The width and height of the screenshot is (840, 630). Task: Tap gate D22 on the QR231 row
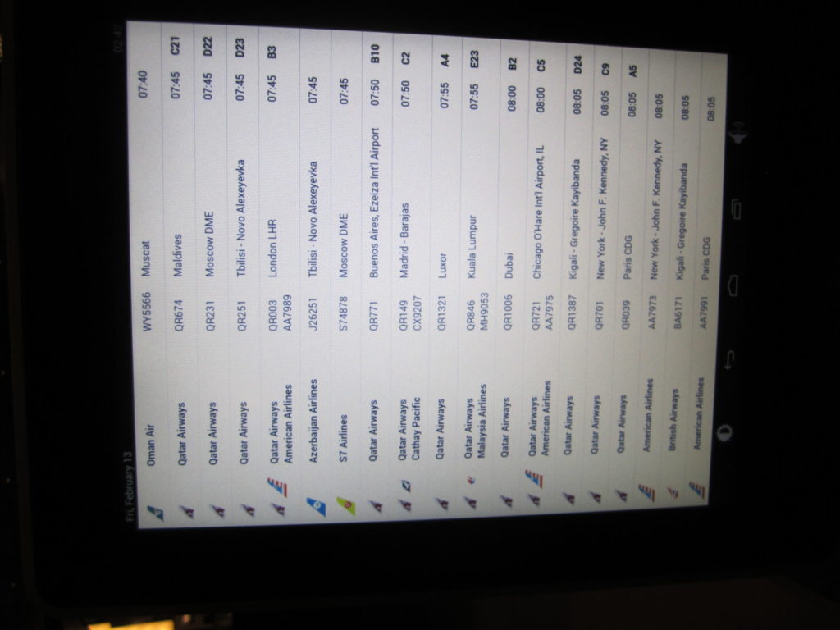click(x=208, y=46)
